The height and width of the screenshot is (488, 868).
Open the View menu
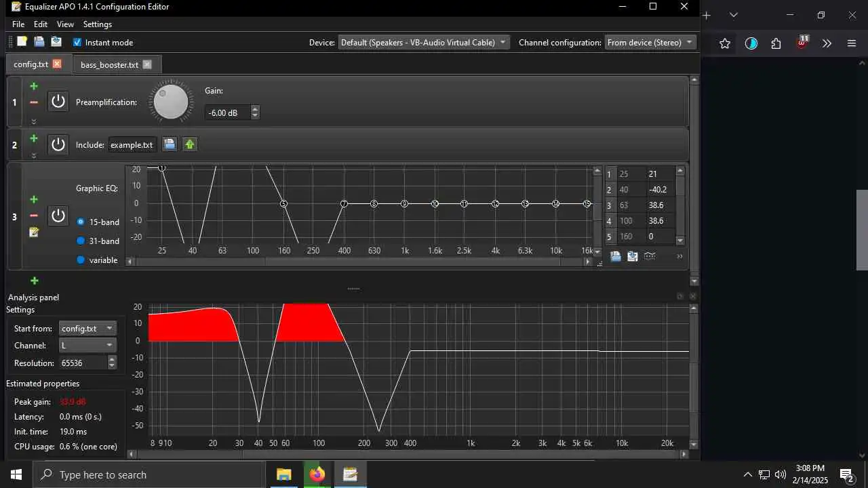point(65,24)
